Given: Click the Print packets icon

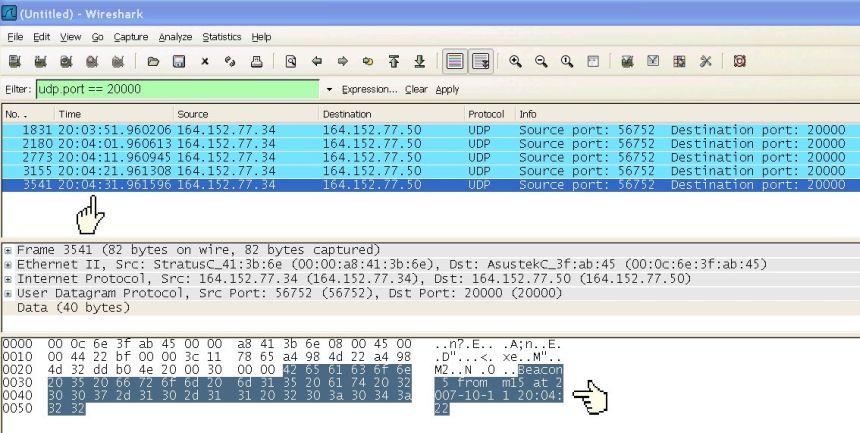Looking at the screenshot, I should click(x=256, y=62).
